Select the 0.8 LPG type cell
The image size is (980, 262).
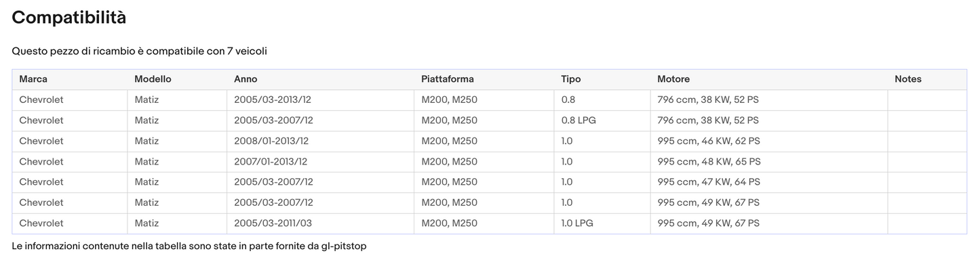tap(602, 121)
